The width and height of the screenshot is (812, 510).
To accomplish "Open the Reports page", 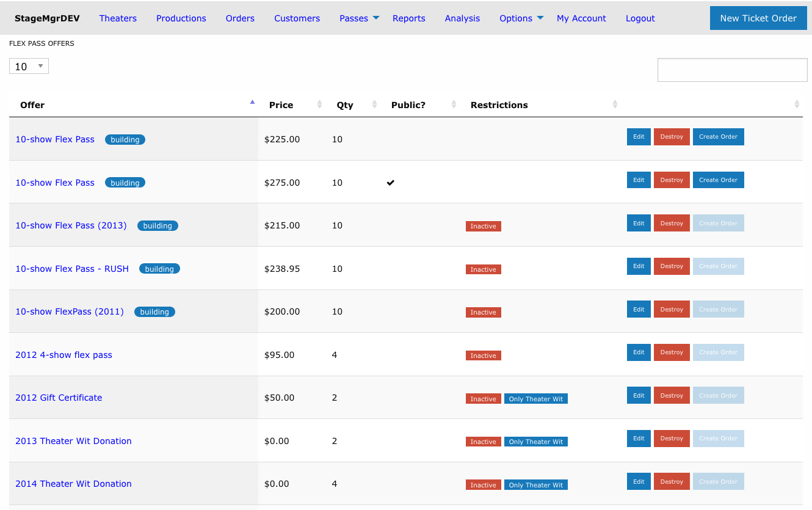I will (x=409, y=18).
